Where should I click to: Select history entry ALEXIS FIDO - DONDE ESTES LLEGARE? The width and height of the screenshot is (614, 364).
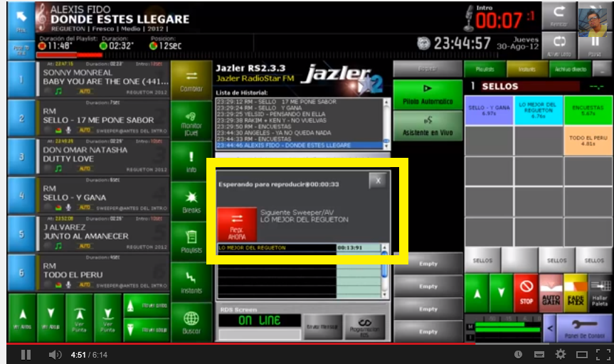(x=300, y=145)
